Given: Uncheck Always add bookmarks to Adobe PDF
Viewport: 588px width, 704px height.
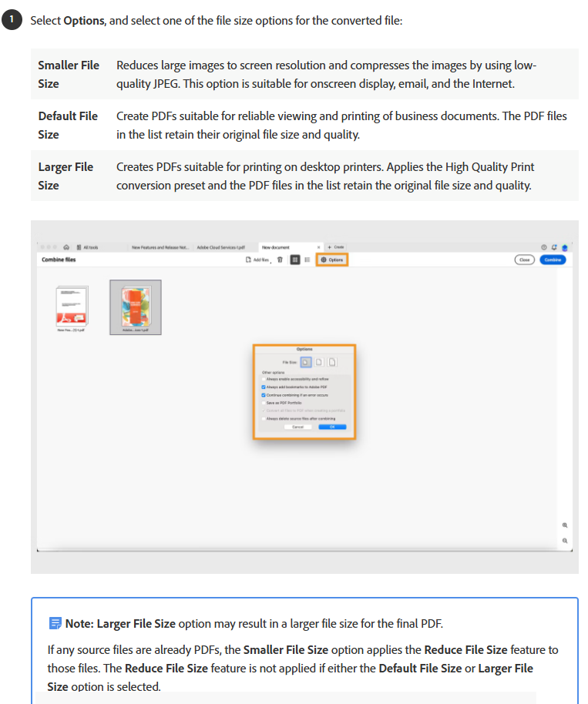Looking at the screenshot, I should [x=264, y=387].
